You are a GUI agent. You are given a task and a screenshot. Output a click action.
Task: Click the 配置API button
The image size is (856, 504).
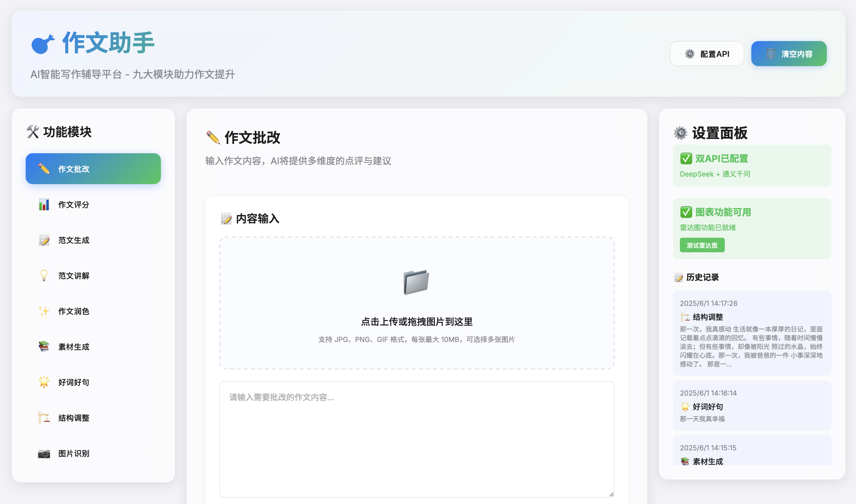pos(706,54)
